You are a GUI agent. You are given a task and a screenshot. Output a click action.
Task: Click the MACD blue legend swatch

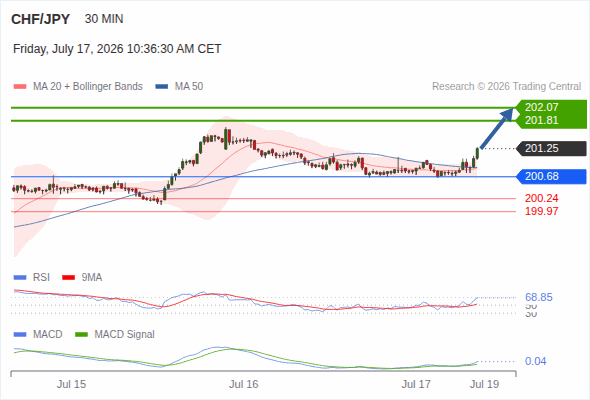point(20,335)
